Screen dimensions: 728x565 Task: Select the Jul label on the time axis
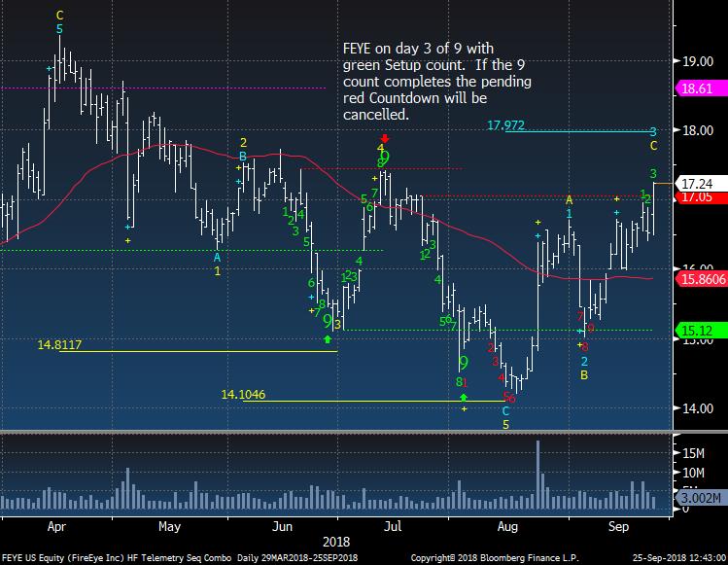(x=393, y=526)
